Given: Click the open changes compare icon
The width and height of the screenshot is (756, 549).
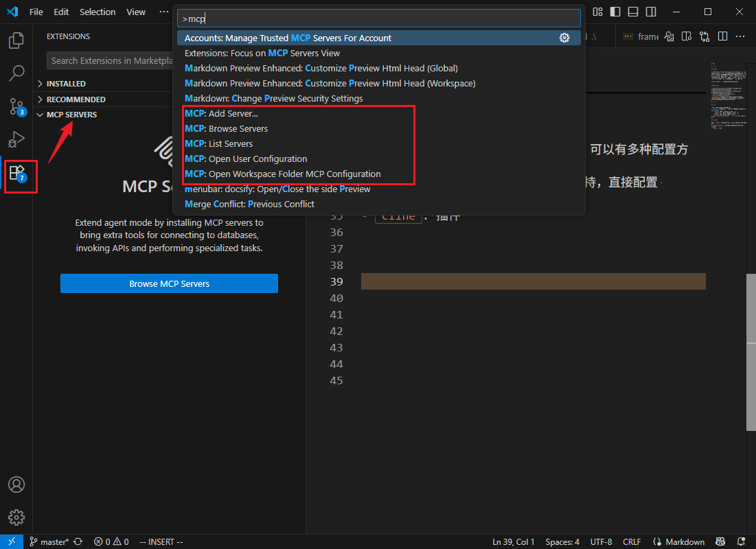Looking at the screenshot, I should click(x=705, y=36).
